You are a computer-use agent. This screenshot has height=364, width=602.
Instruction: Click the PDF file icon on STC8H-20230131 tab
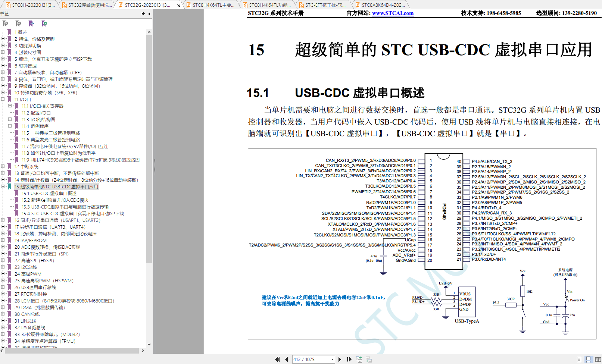(x=8, y=5)
